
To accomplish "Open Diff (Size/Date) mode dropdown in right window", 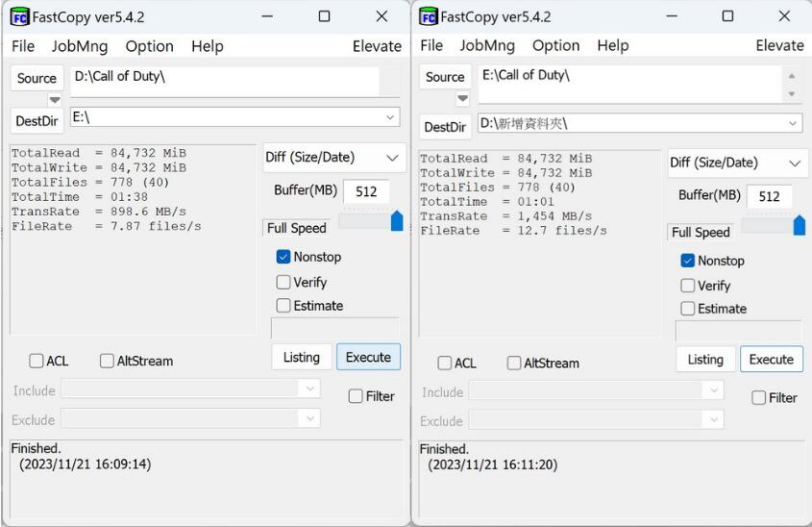I will click(x=737, y=163).
